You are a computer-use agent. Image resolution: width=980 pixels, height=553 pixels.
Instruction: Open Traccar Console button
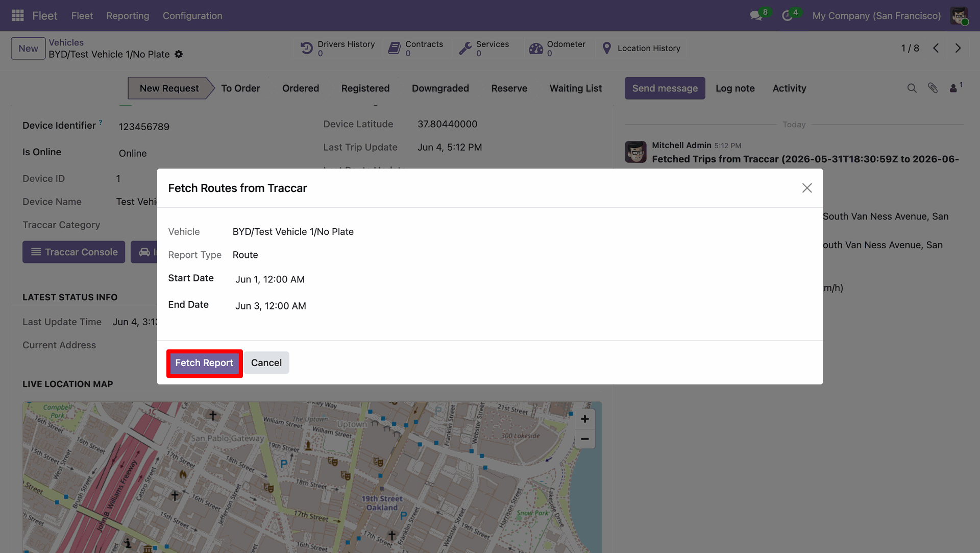pyautogui.click(x=73, y=252)
